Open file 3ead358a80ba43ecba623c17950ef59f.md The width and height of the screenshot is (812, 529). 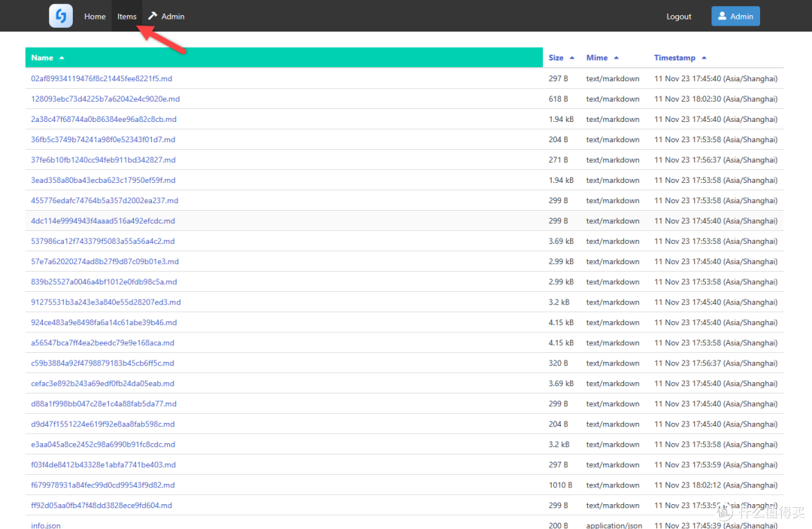pos(103,181)
